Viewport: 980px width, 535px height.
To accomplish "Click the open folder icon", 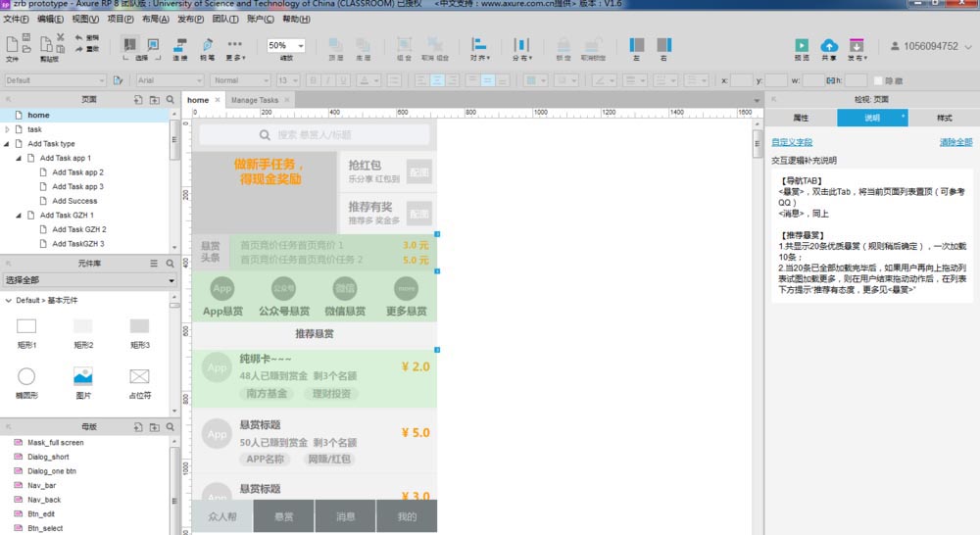I will click(x=26, y=49).
